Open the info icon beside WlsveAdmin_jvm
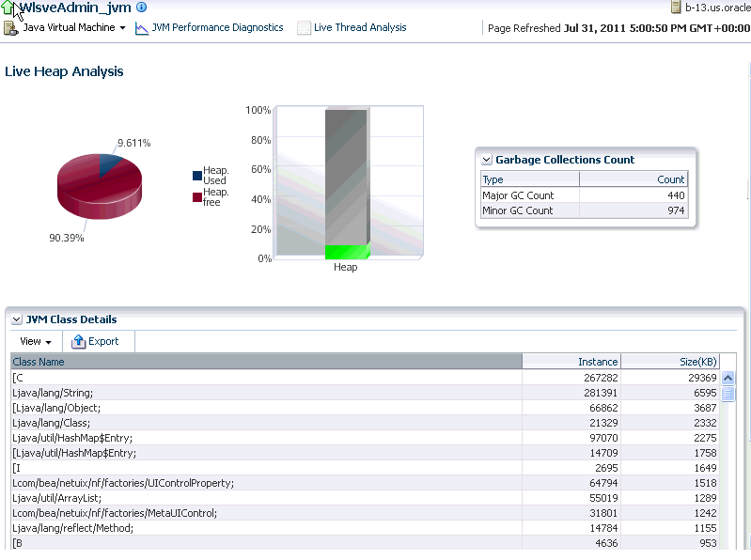Screen dimensions: 751x560 point(141,8)
